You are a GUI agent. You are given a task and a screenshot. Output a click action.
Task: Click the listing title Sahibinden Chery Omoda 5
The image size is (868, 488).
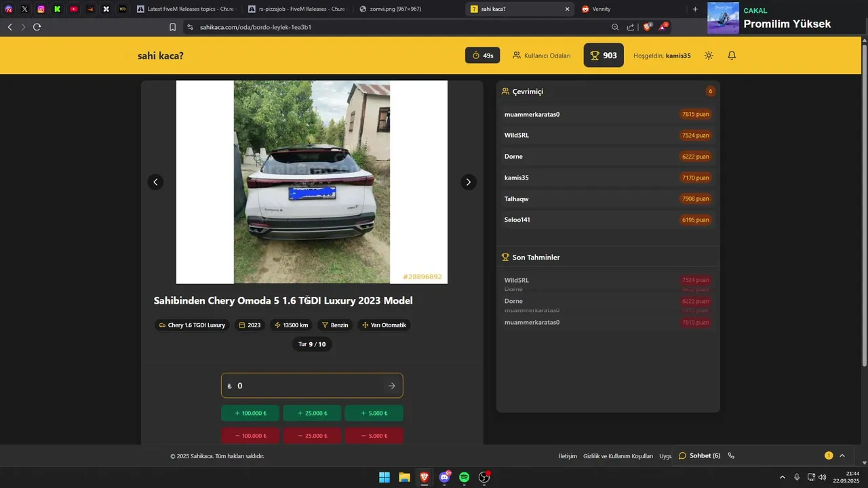click(x=283, y=300)
